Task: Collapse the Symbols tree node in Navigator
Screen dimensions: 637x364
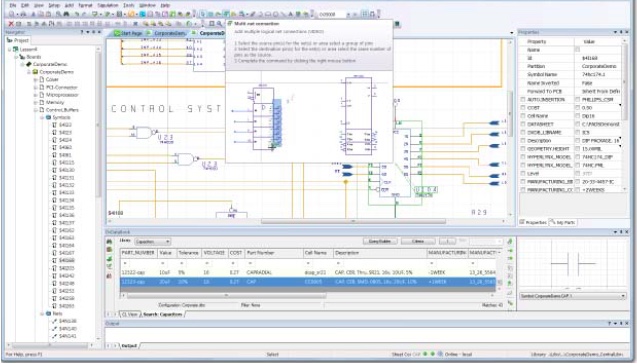Action: (42, 117)
